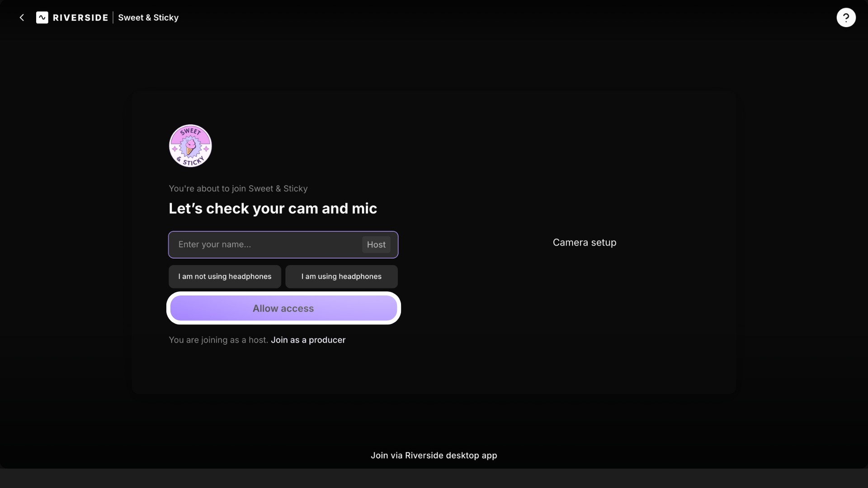Click the SWEET lettering on the badge
868x488 pixels.
[190, 131]
